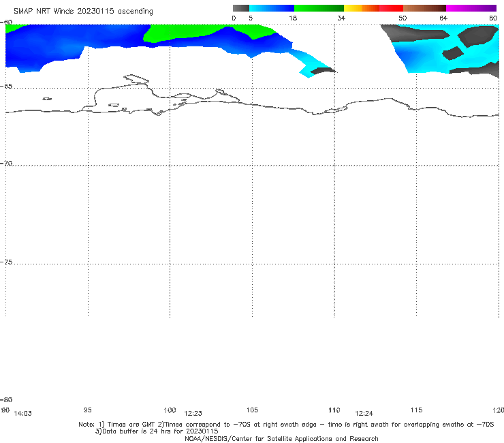Click the colorbar label '18'
504x443 pixels.
pyautogui.click(x=293, y=18)
